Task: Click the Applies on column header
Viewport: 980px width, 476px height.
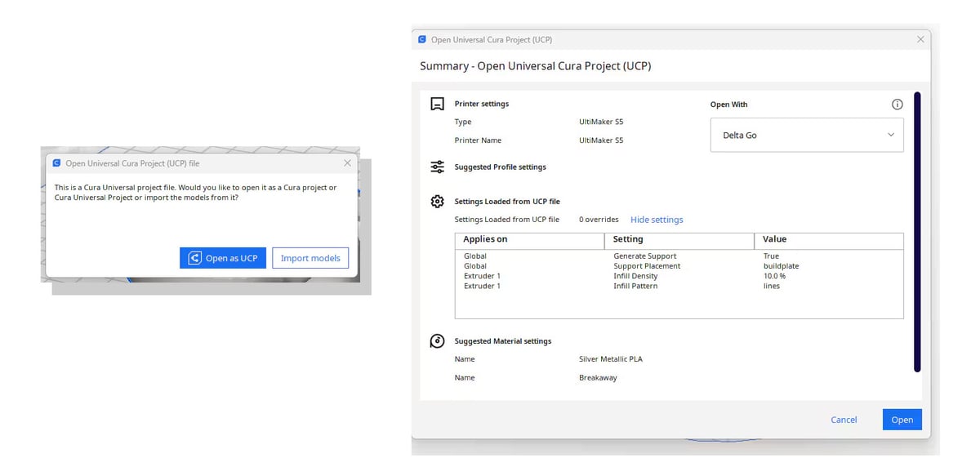Action: [529, 240]
